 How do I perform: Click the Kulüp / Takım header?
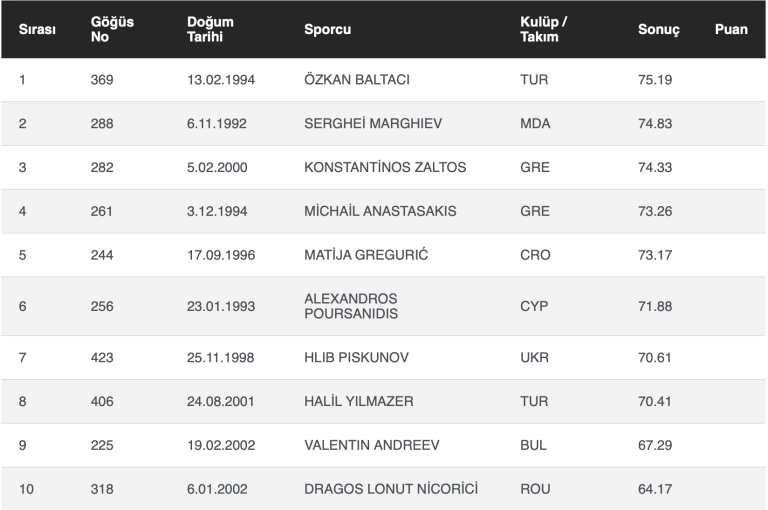click(x=543, y=29)
